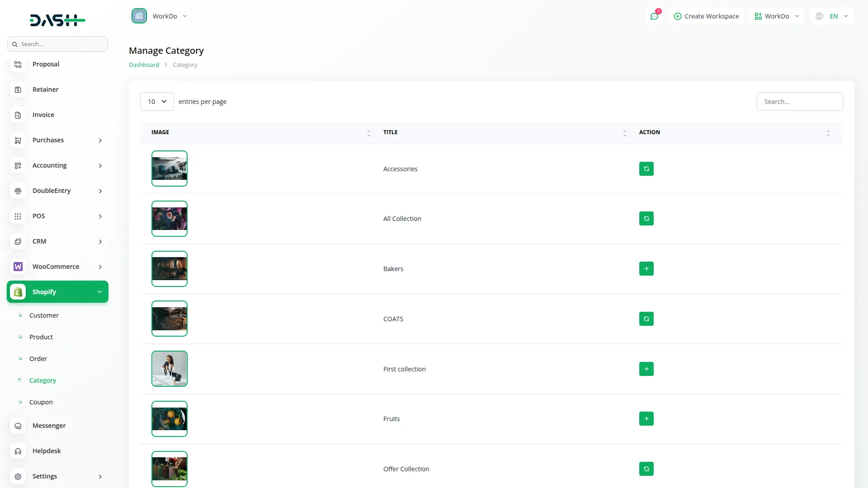Click the Helpdesk headphones icon

[x=18, y=451]
